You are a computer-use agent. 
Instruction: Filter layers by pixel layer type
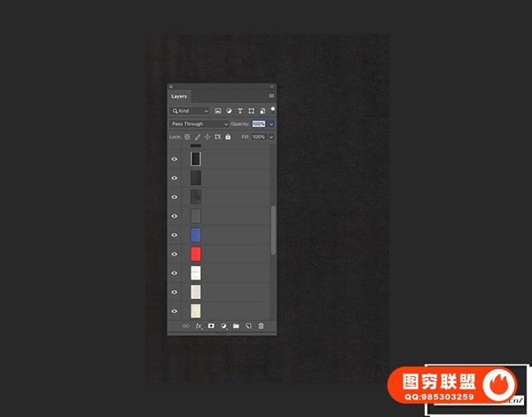(218, 111)
